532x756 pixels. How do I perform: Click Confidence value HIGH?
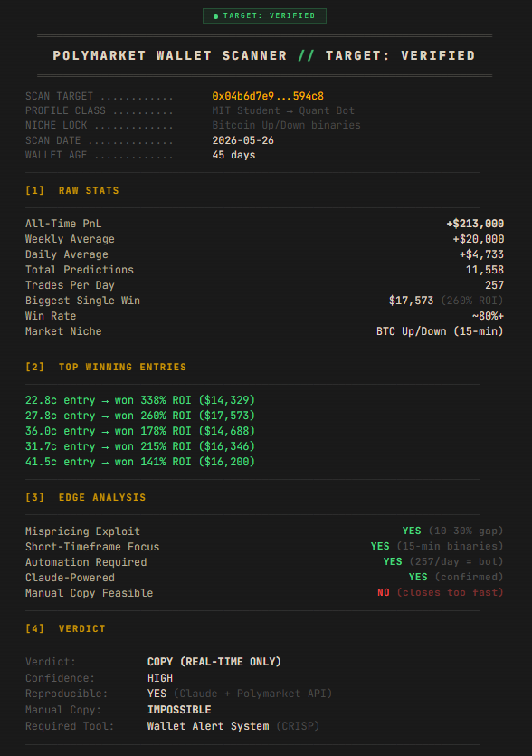click(160, 678)
